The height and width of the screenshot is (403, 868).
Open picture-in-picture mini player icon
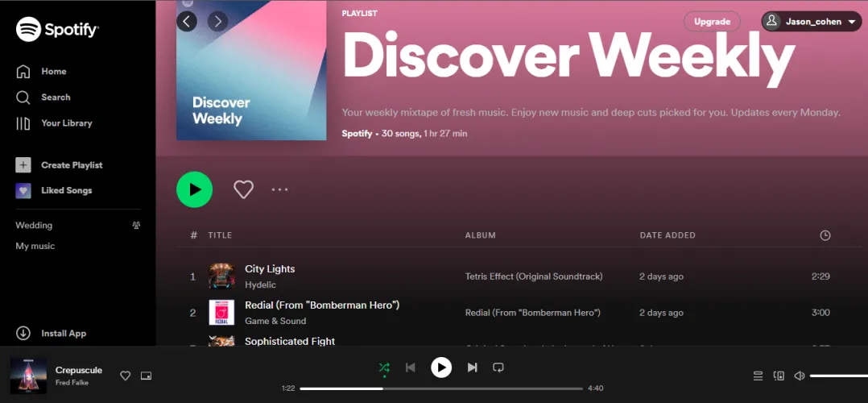[x=147, y=376]
